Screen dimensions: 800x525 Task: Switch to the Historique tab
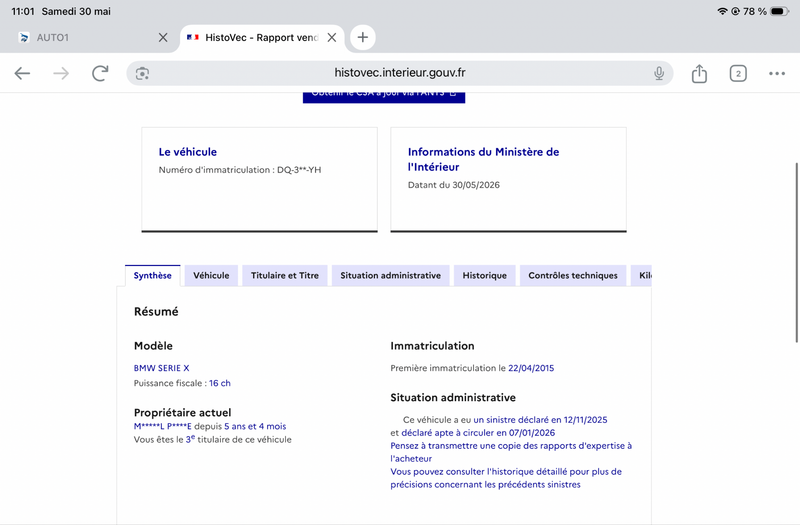pos(485,276)
